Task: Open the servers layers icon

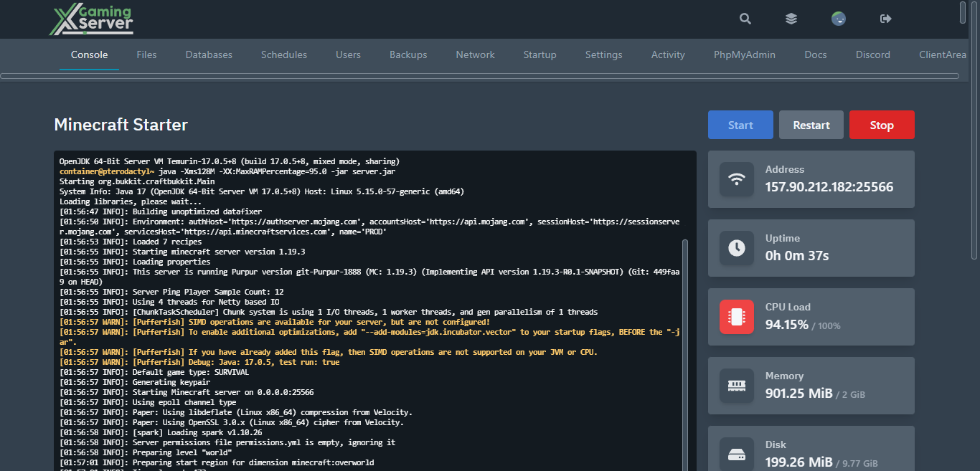Action: 791,19
